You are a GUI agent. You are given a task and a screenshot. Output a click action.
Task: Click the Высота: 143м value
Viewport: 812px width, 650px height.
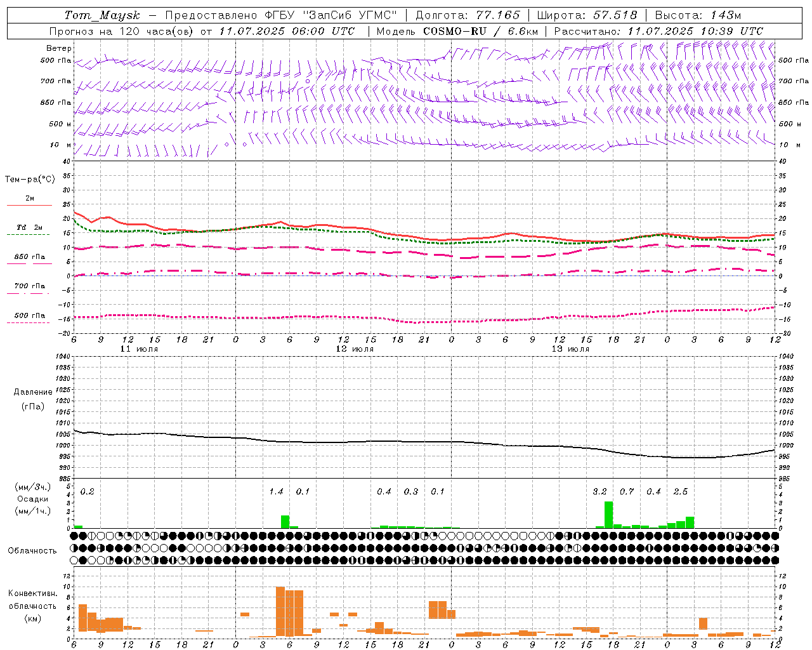[x=698, y=15]
